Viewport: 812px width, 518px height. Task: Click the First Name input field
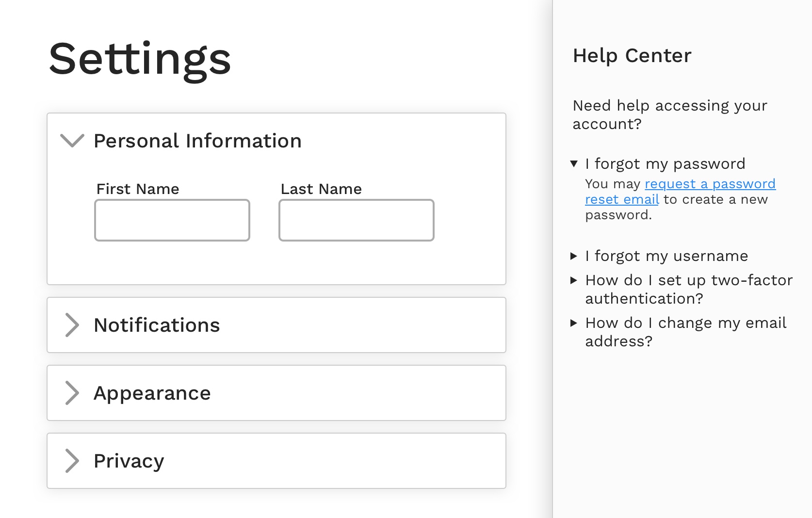click(x=172, y=220)
